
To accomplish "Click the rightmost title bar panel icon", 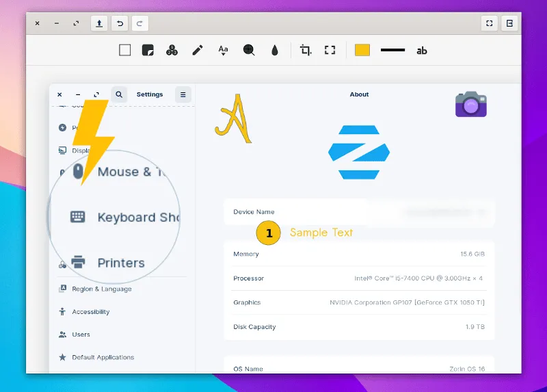I will pos(509,23).
